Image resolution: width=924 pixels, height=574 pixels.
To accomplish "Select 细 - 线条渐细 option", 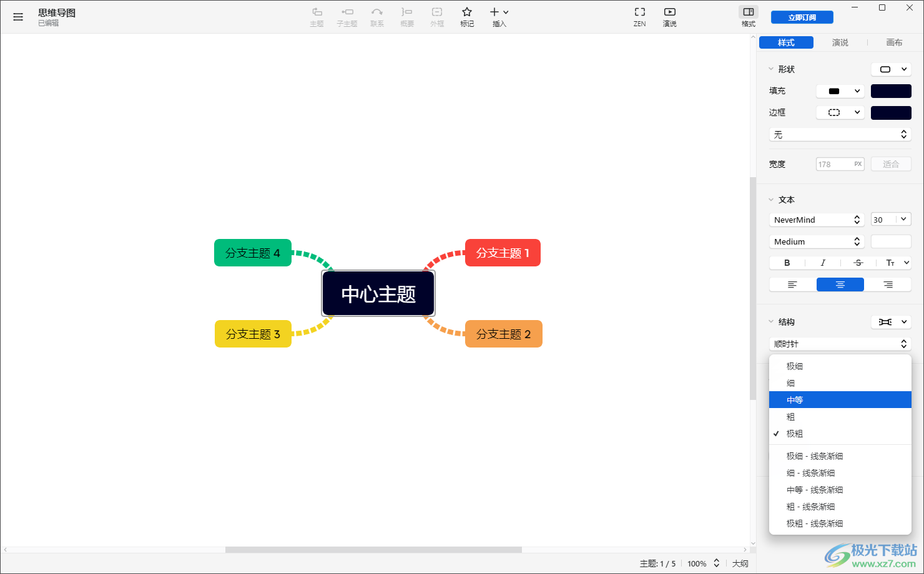I will tap(840, 473).
